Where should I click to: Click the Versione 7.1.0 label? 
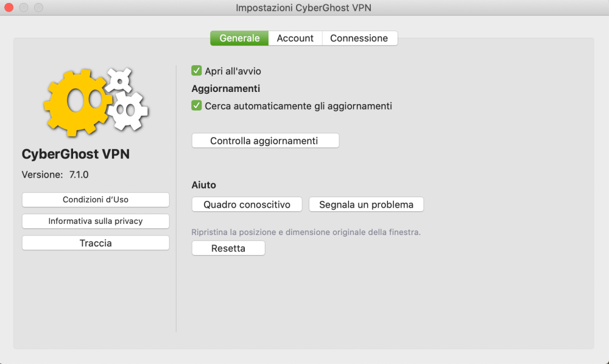55,175
